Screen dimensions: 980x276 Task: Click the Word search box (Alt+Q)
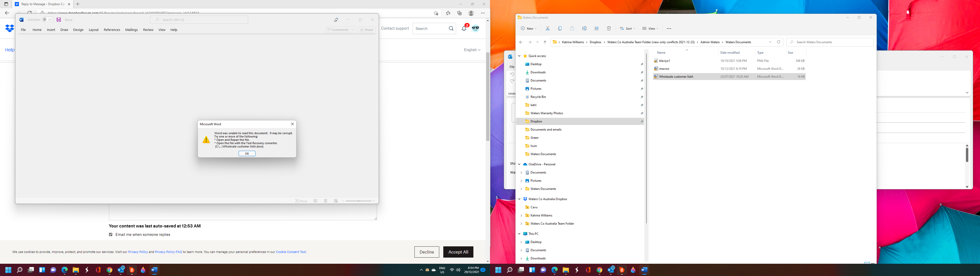tap(199, 20)
